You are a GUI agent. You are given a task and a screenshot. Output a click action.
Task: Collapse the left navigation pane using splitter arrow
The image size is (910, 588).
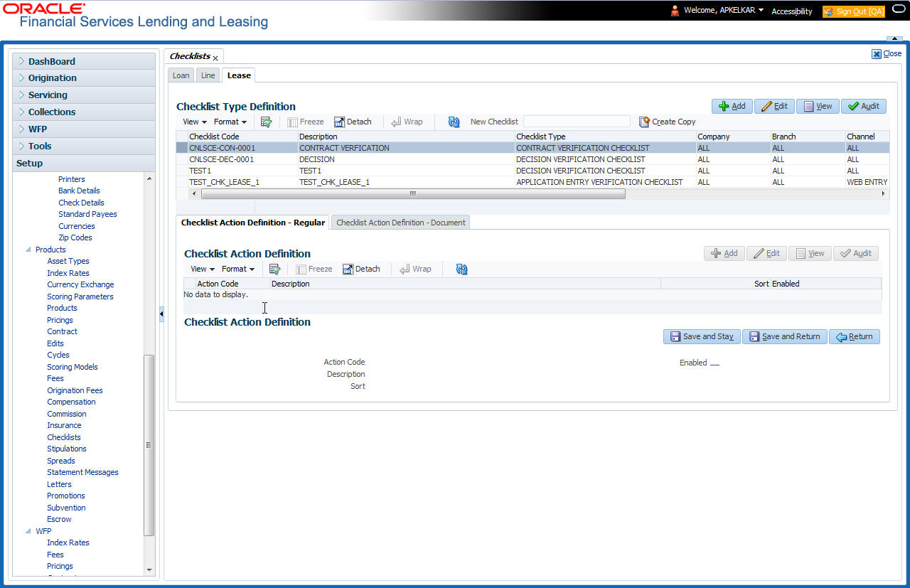(161, 313)
